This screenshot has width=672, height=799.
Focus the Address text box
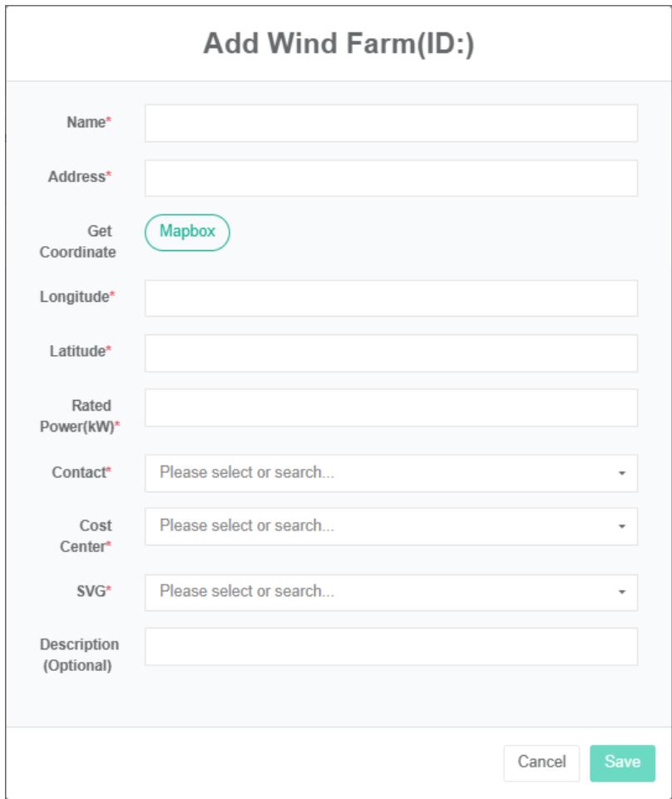point(391,178)
